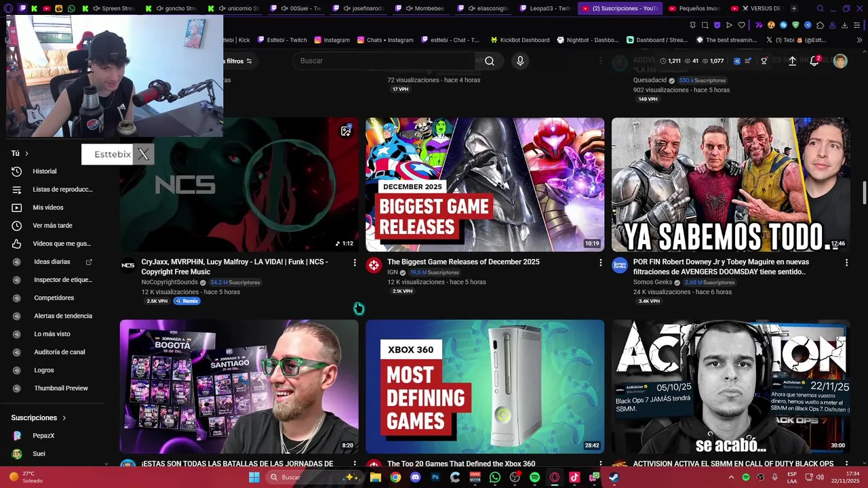This screenshot has height=488, width=868.
Task: Open the NoCopyrightSounds channel link
Action: (170, 282)
